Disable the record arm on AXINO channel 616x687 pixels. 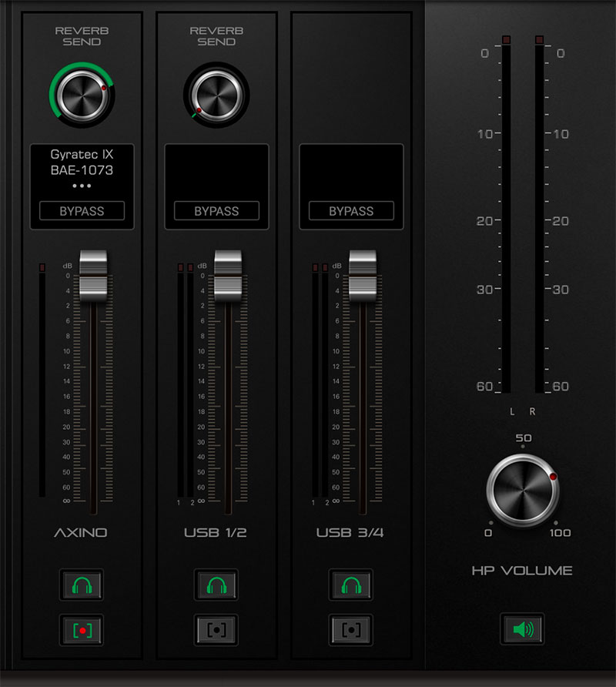(82, 629)
